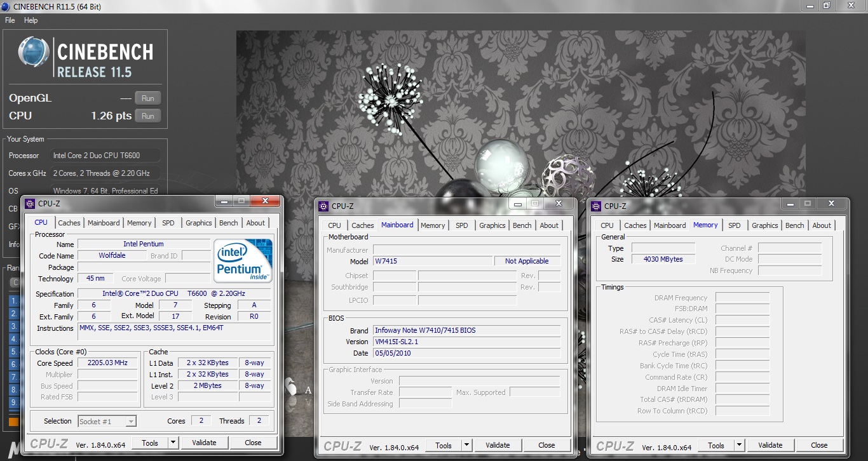Screen dimensions: 868x461
Task: Select About tab in Mainboard CPU-Z window
Action: [549, 225]
